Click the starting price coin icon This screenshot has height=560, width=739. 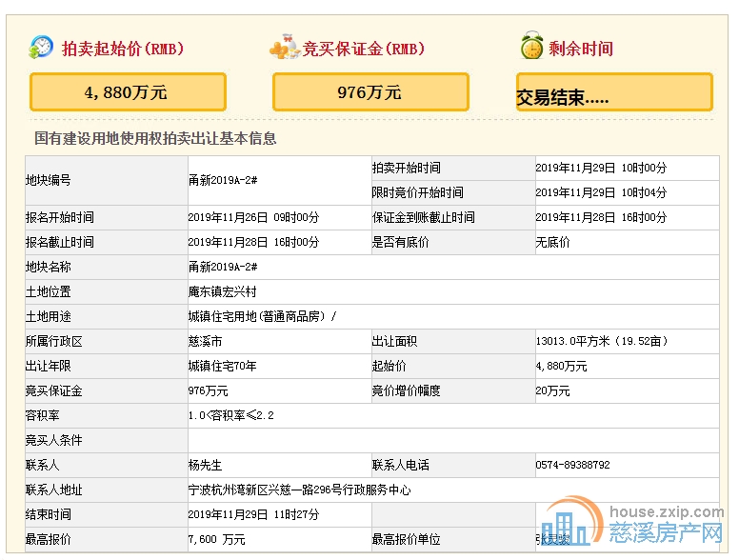[42, 47]
